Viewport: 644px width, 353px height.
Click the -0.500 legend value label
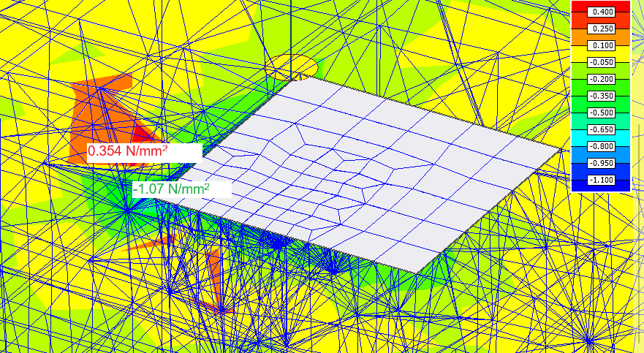tap(602, 113)
